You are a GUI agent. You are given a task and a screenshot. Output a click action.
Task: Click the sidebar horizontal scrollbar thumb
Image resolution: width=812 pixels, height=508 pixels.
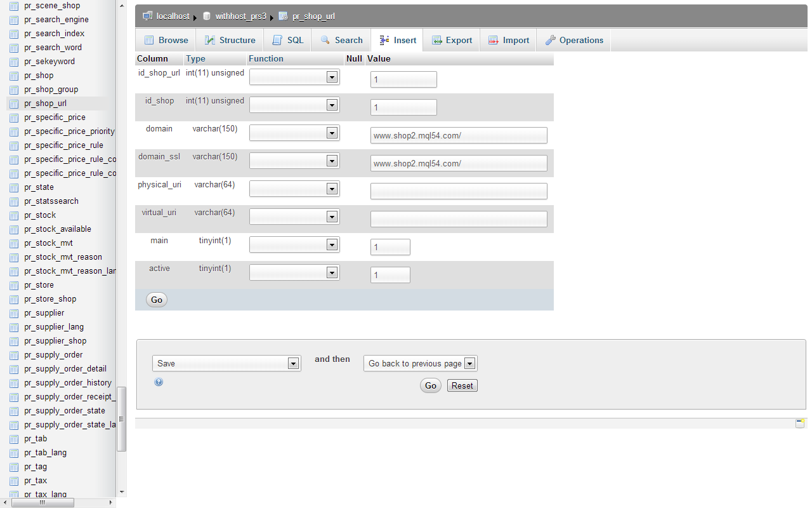click(x=43, y=502)
